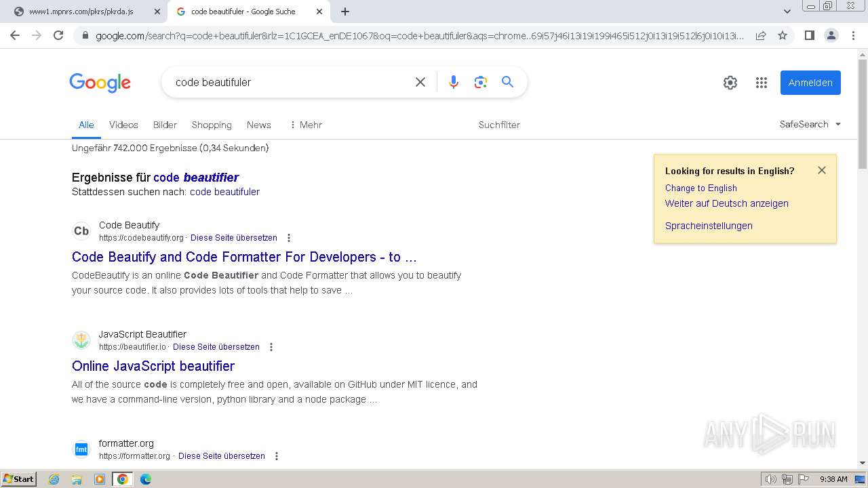Open Chrome profile avatar
Viewport: 868px width, 488px height.
831,35
